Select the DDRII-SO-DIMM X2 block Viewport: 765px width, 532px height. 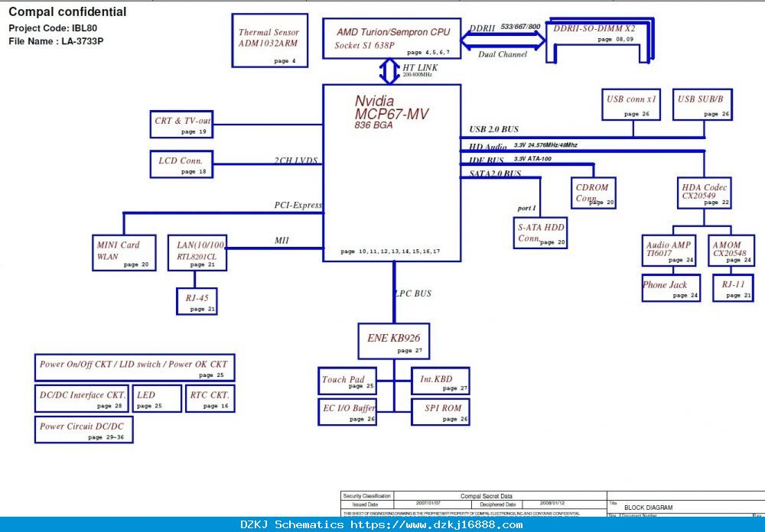pyautogui.click(x=600, y=40)
